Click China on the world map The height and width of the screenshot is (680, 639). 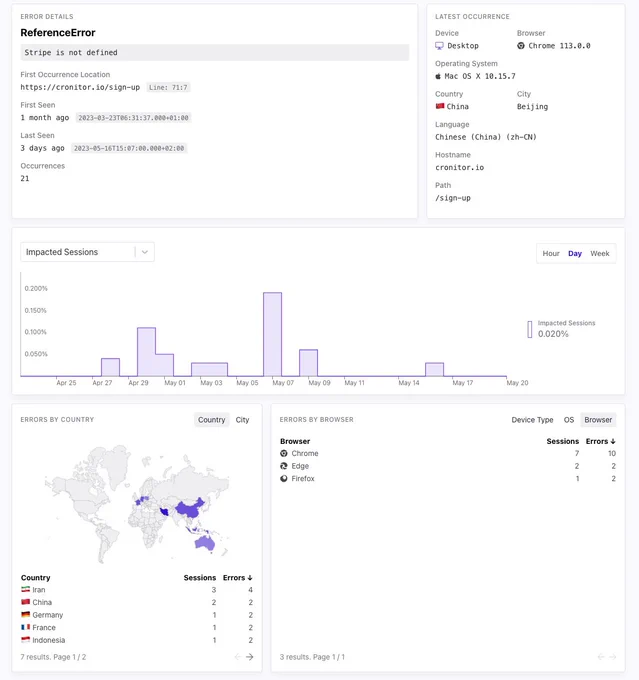point(190,509)
